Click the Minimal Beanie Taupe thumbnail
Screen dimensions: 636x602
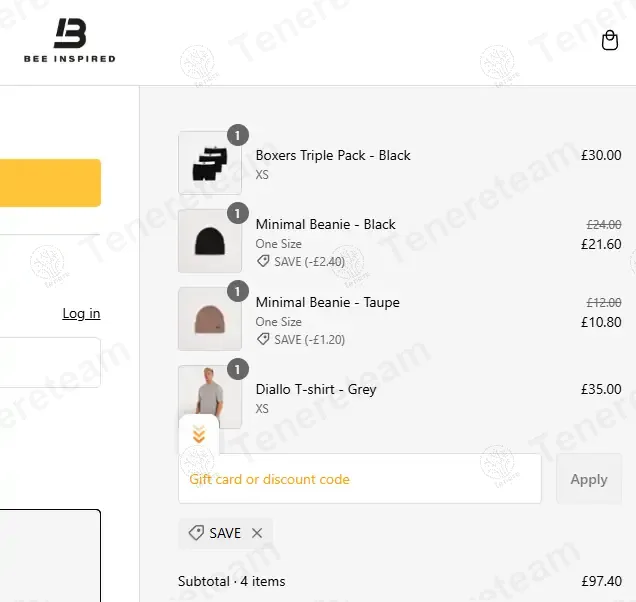[210, 318]
